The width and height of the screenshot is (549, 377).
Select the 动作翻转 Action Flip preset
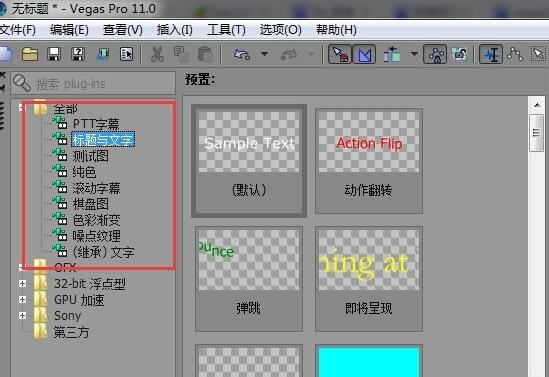point(369,161)
